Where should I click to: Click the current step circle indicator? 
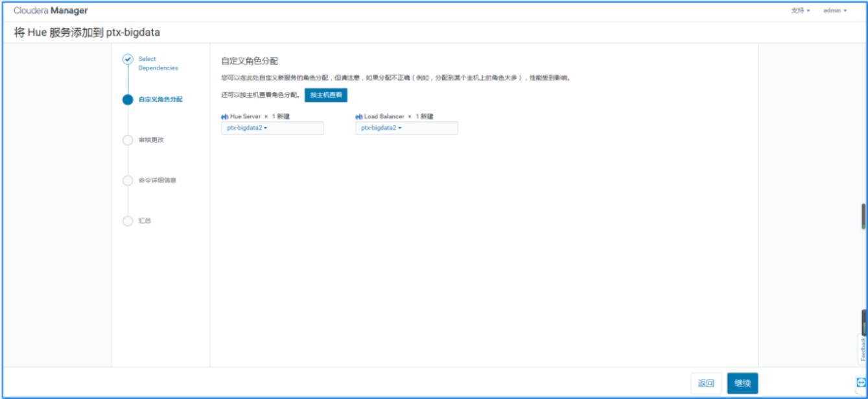[x=128, y=99]
